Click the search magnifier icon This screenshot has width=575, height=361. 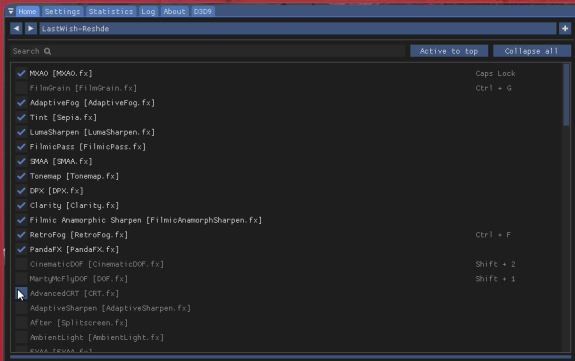click(47, 51)
